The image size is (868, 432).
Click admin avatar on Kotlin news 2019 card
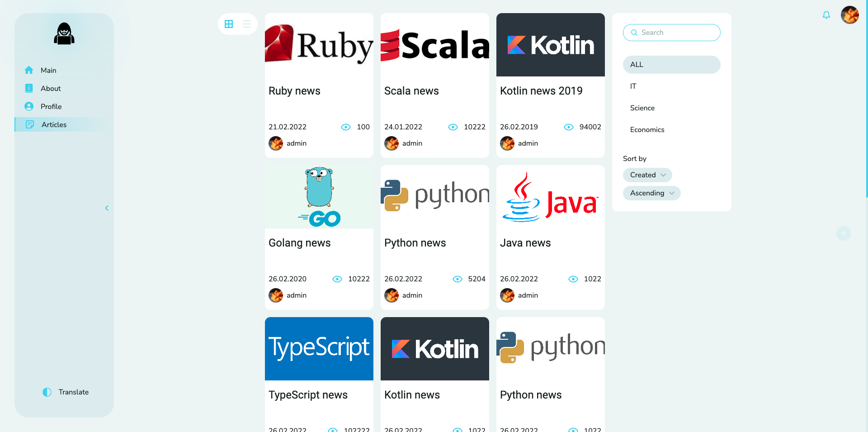point(507,143)
